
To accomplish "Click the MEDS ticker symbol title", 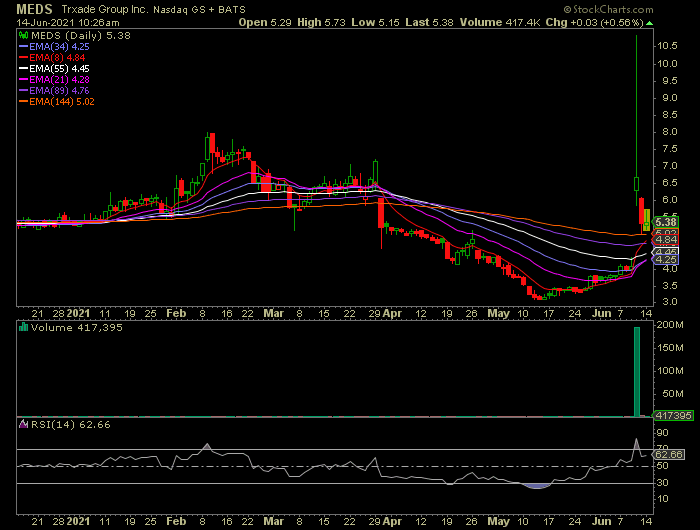I will coord(34,9).
